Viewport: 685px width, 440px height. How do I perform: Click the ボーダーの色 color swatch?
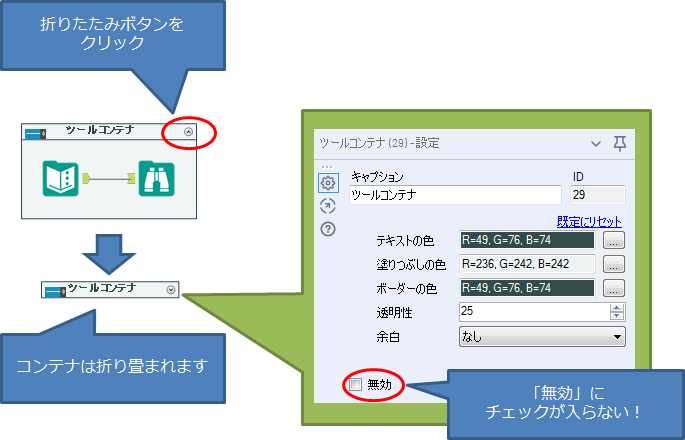pos(527,288)
